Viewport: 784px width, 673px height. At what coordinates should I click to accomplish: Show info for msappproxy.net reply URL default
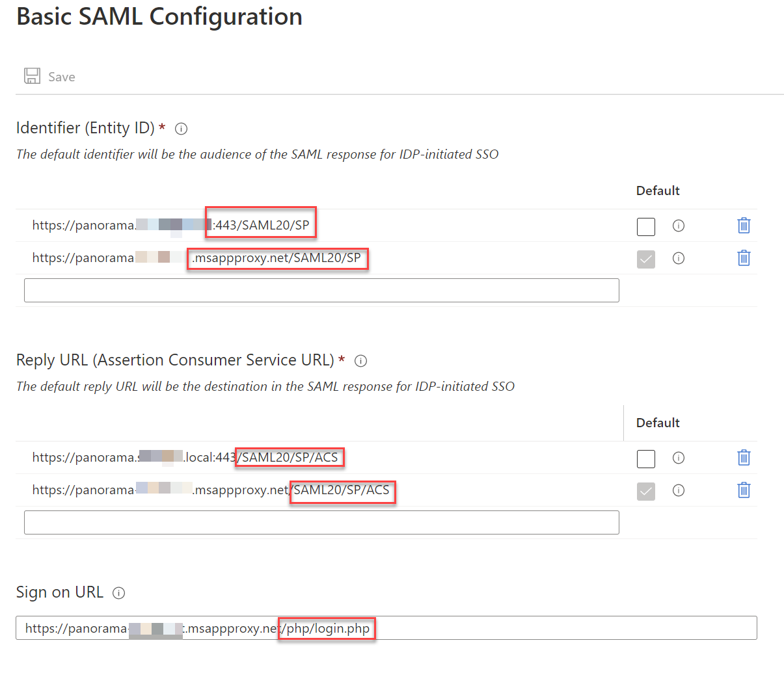click(679, 490)
